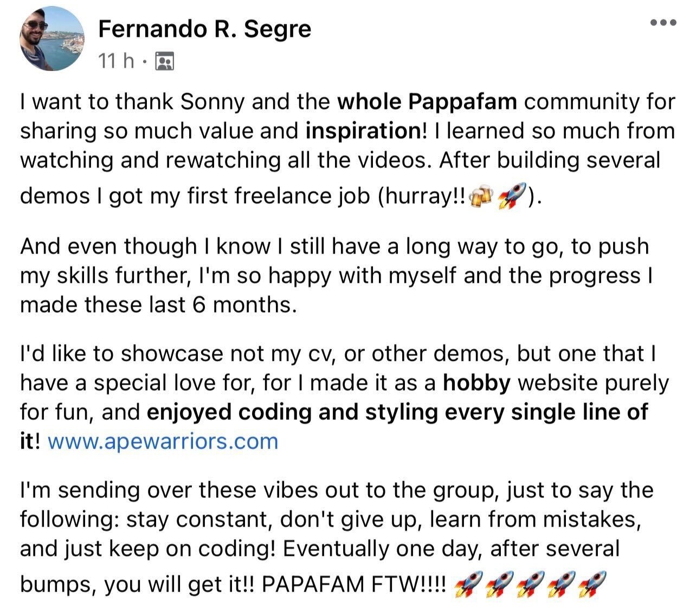Open the www.apewarriors.com link

tap(163, 442)
